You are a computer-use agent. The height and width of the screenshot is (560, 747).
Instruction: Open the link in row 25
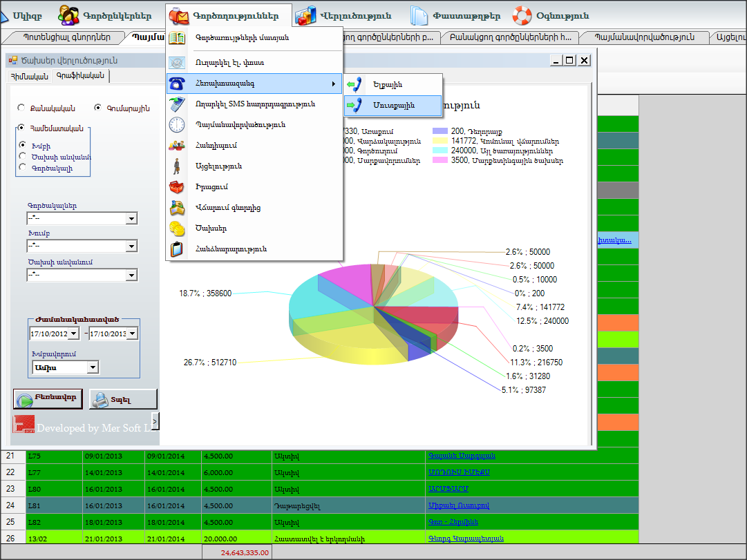453,522
